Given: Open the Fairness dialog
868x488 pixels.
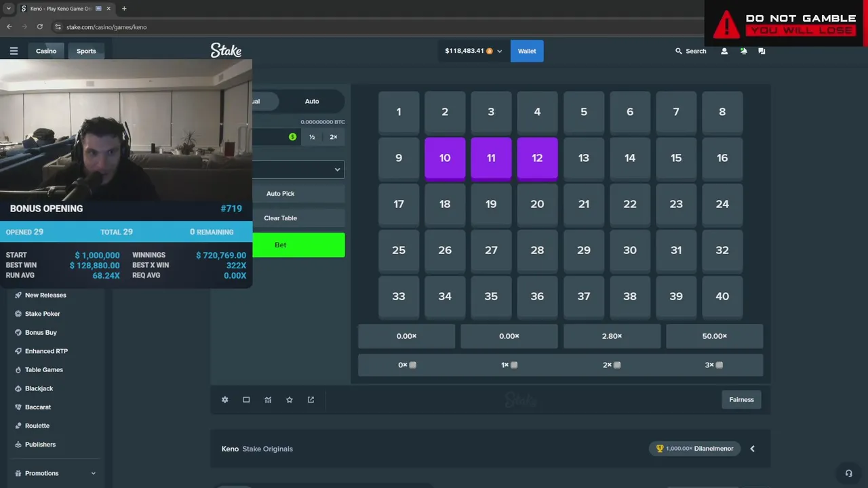Looking at the screenshot, I should click(x=741, y=400).
